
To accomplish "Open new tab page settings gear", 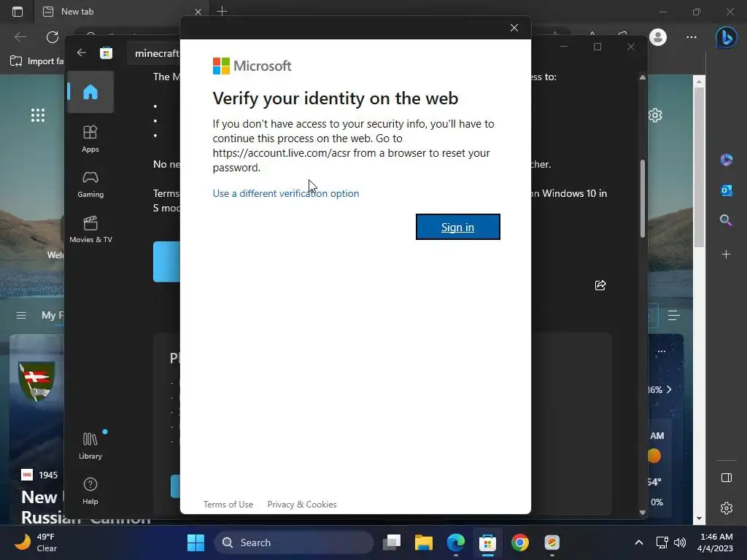I will click(x=655, y=115).
